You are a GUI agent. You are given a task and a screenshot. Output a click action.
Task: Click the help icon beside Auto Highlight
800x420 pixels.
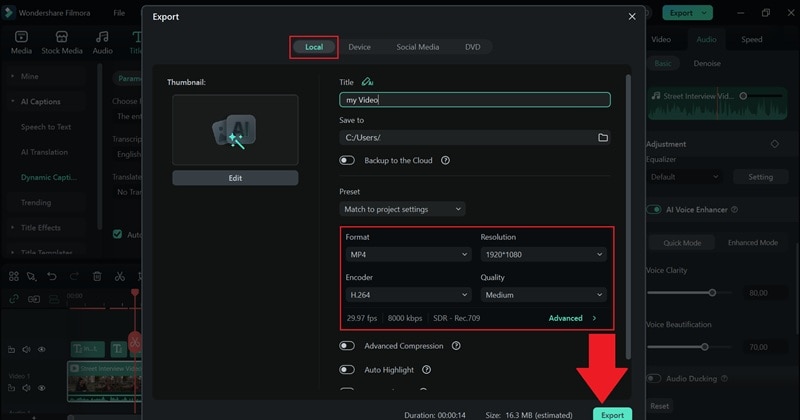[427, 369]
